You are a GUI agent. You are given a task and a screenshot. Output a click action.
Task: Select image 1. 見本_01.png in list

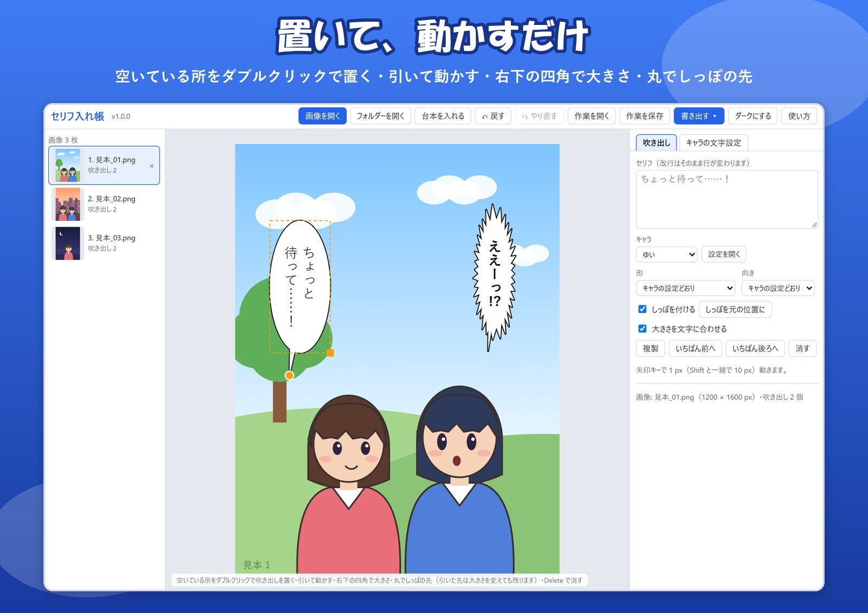click(104, 165)
